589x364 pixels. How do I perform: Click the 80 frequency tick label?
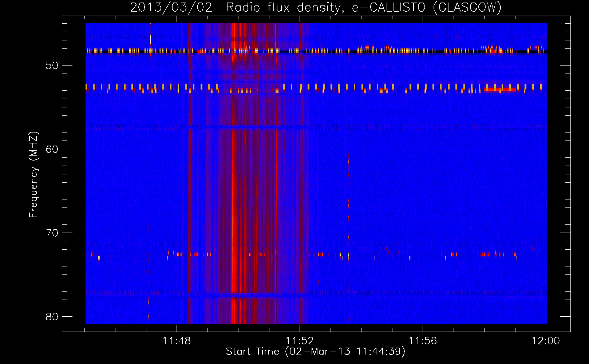tap(52, 317)
